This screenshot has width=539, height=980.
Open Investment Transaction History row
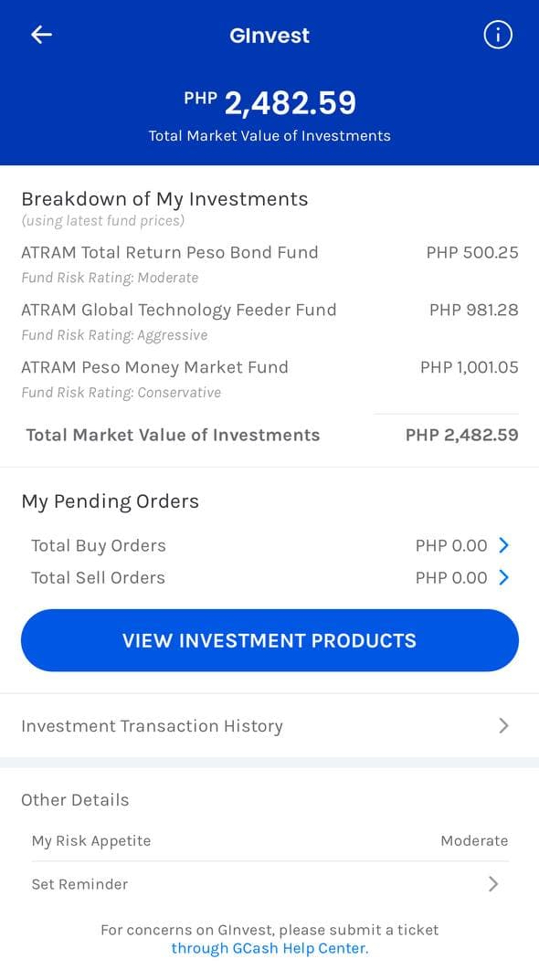[269, 725]
